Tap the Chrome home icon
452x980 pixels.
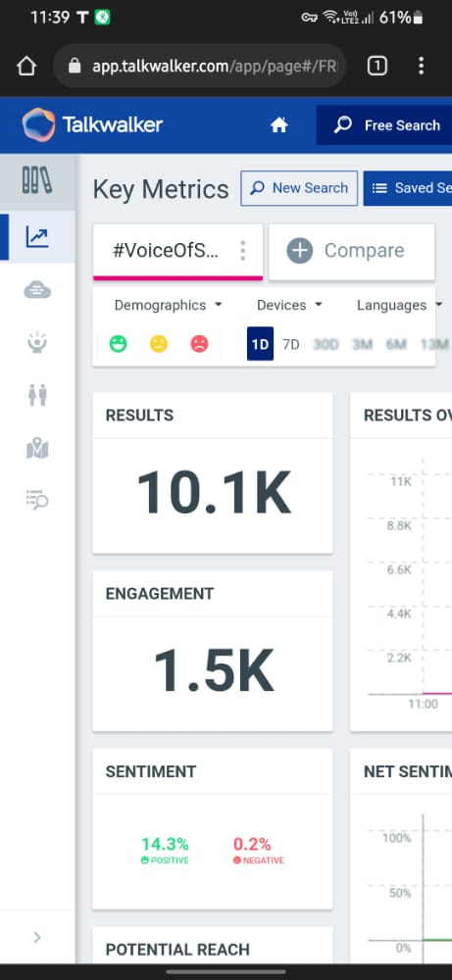click(x=26, y=66)
